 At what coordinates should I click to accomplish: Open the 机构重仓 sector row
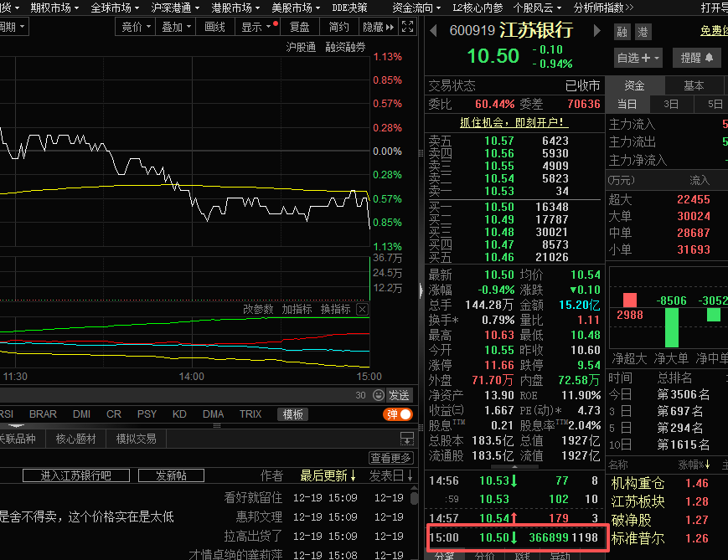tap(638, 484)
